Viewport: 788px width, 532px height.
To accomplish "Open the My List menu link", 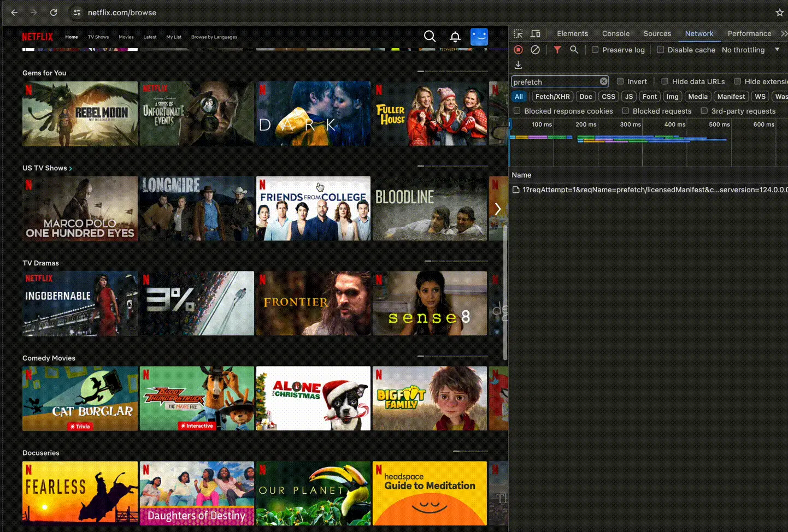I will (173, 37).
